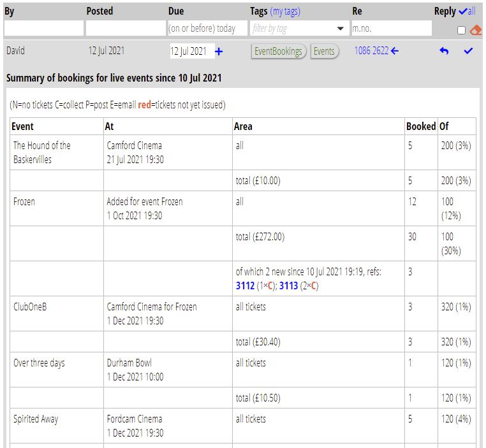Click the 'Booked' table header
The width and height of the screenshot is (486, 448).
(421, 126)
